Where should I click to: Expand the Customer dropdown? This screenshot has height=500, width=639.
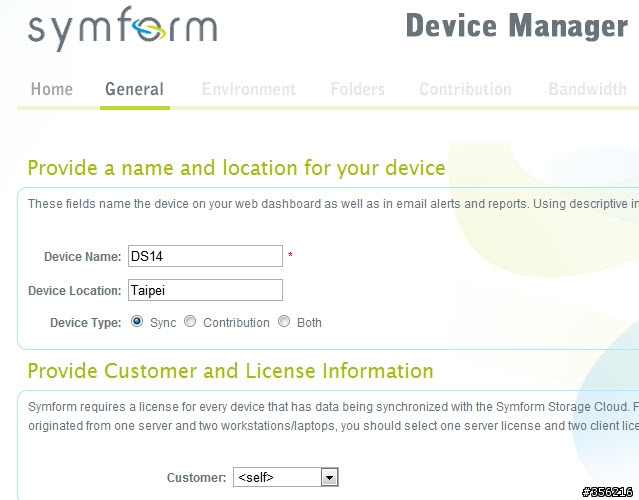click(x=286, y=477)
